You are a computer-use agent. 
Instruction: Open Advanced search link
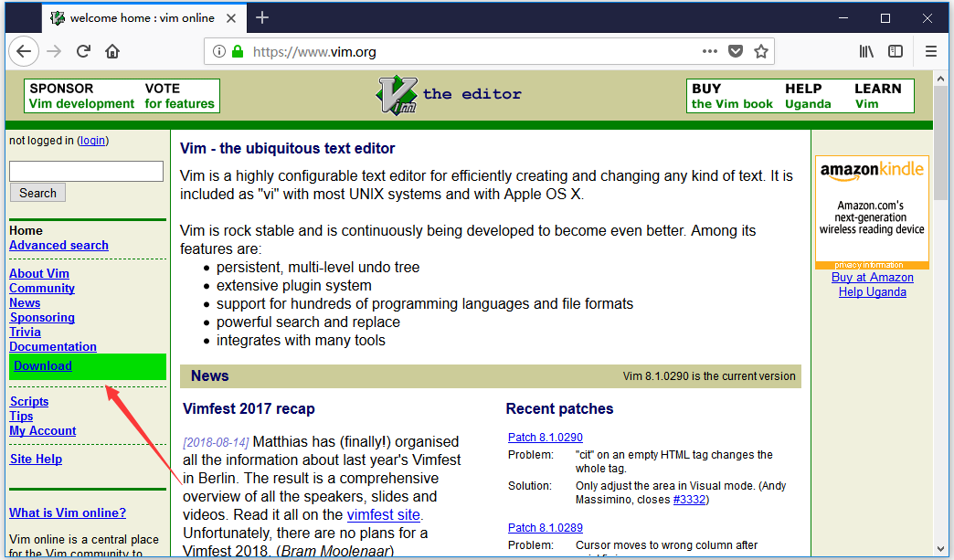click(59, 246)
